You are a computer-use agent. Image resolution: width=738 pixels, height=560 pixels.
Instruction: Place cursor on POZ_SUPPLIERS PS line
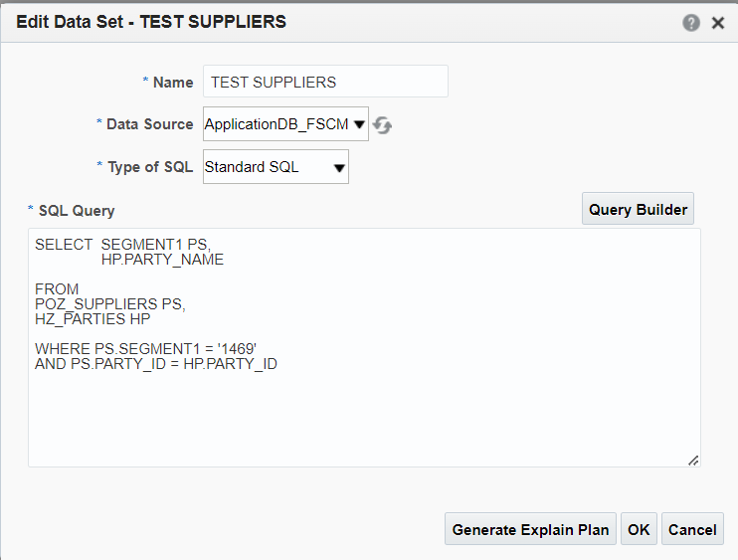pos(110,304)
